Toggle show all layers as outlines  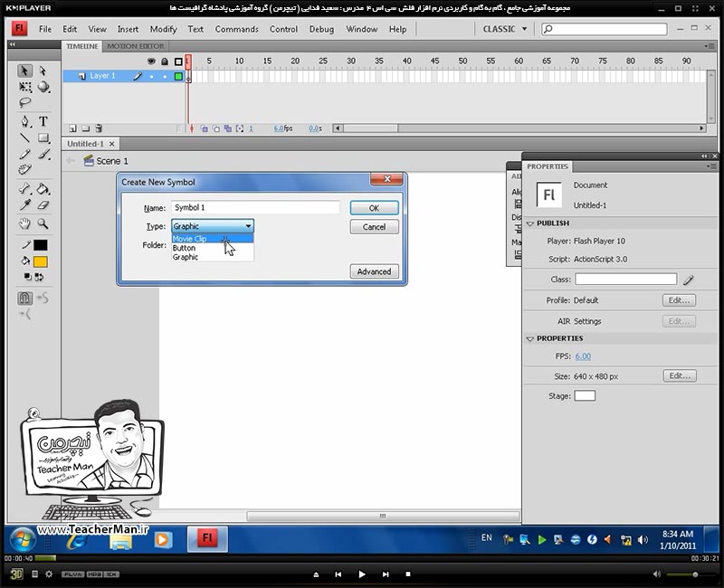[178, 62]
